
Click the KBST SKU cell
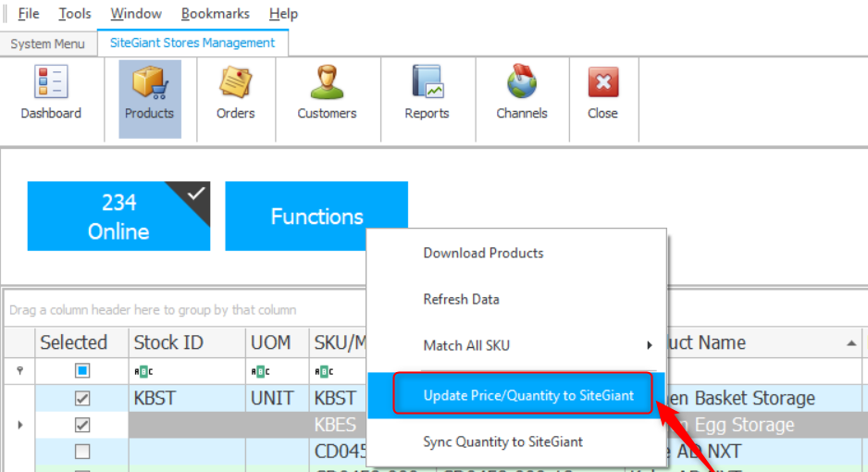pyautogui.click(x=339, y=398)
